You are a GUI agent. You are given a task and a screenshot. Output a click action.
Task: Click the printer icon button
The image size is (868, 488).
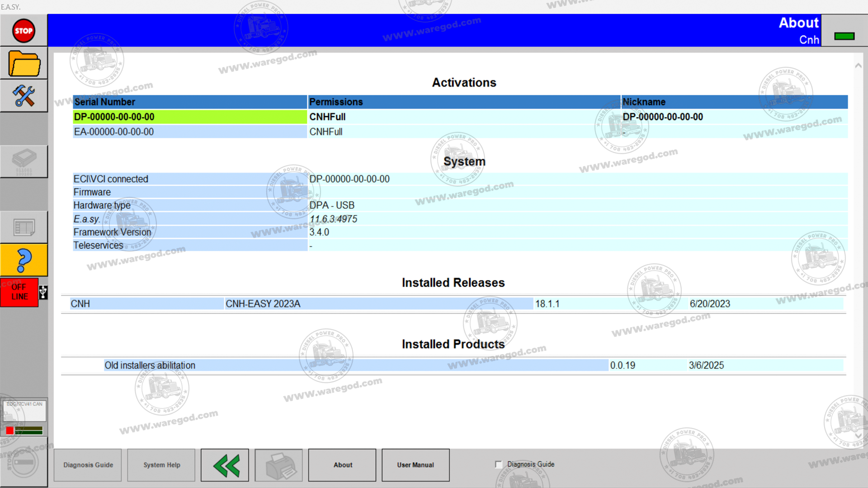point(278,465)
